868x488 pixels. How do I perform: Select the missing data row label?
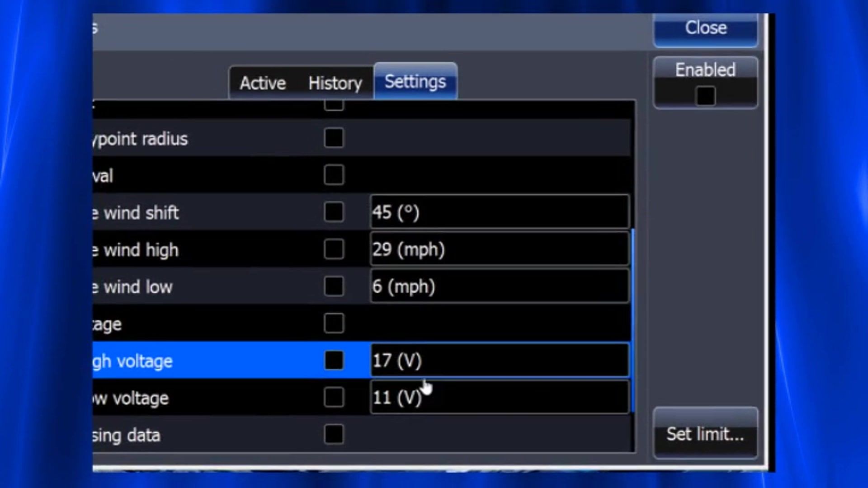point(127,435)
